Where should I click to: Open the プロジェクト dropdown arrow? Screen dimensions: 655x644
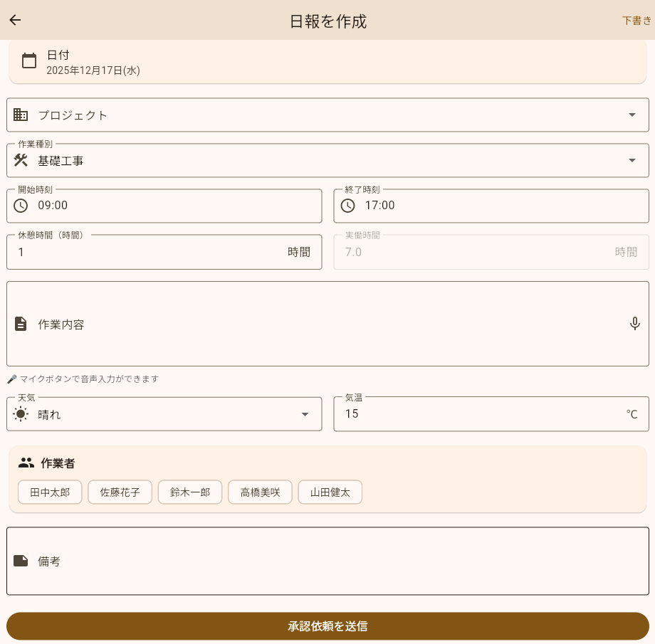coord(632,115)
